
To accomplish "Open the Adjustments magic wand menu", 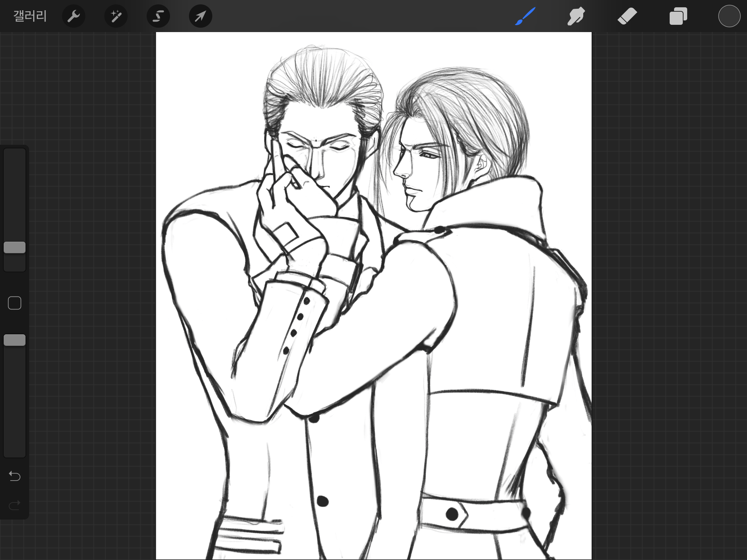I will point(116,16).
